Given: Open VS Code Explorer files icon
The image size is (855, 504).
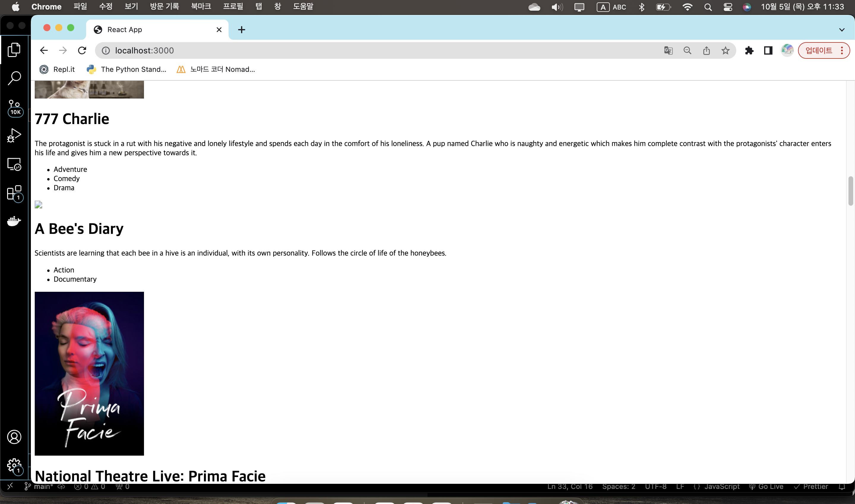Looking at the screenshot, I should (14, 50).
